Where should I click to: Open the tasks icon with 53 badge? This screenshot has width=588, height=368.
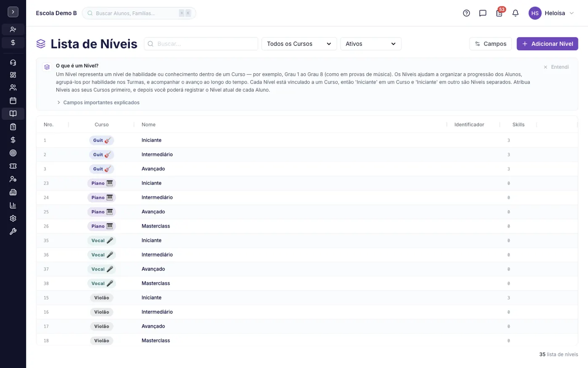(x=499, y=13)
